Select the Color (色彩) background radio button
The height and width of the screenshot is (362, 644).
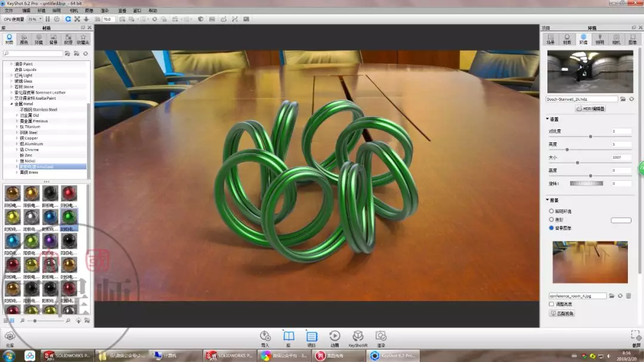551,219
